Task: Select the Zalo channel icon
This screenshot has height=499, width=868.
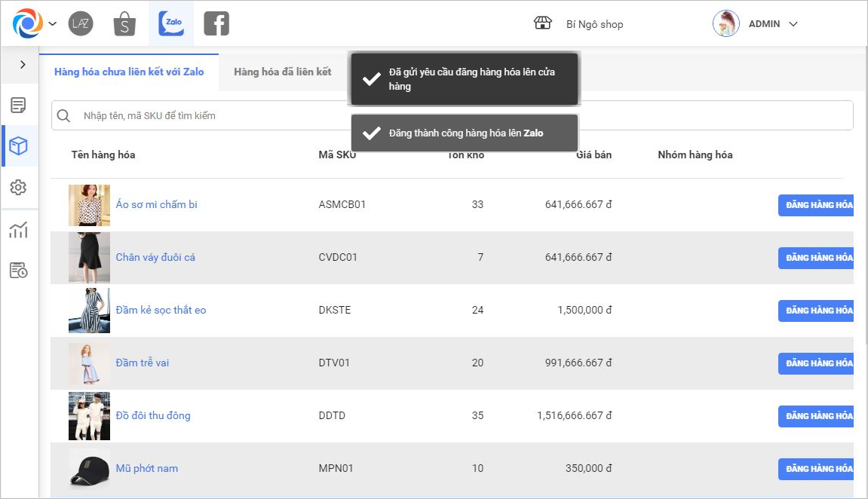Action: [171, 24]
